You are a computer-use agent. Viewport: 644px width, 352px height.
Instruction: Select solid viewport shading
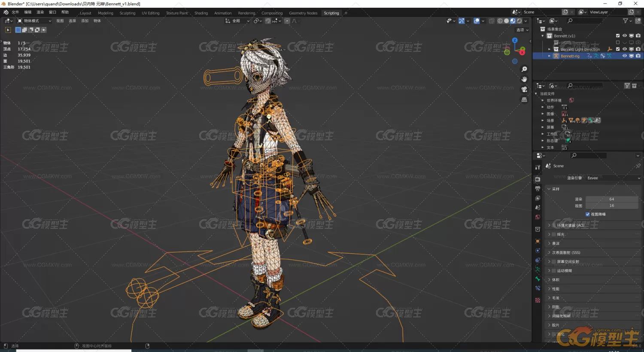point(506,21)
